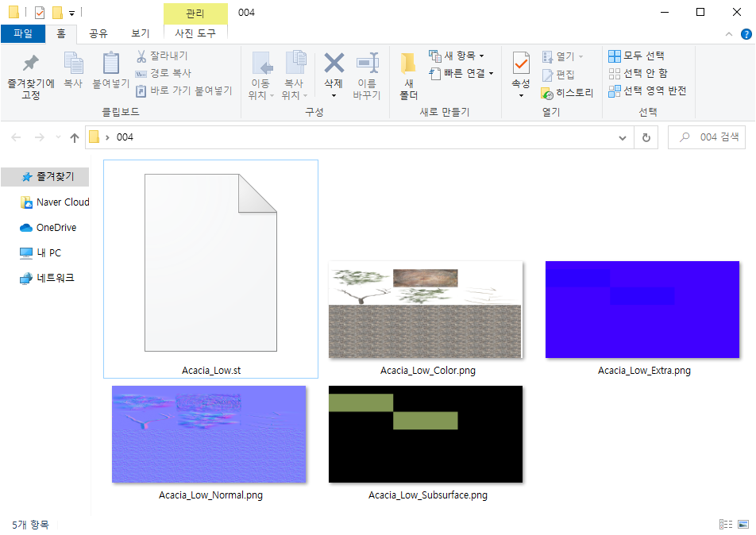Open Naver Cloud in navigation pane
756x535 pixels.
click(x=55, y=202)
